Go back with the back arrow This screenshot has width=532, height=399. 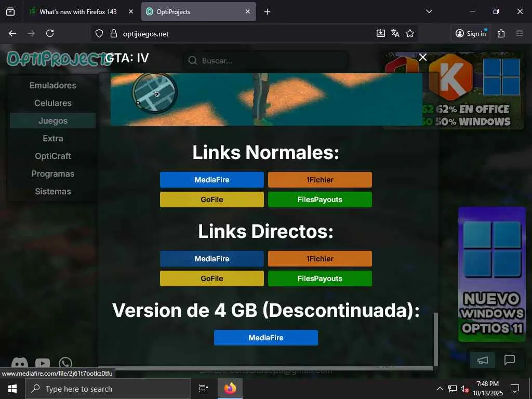tap(12, 33)
